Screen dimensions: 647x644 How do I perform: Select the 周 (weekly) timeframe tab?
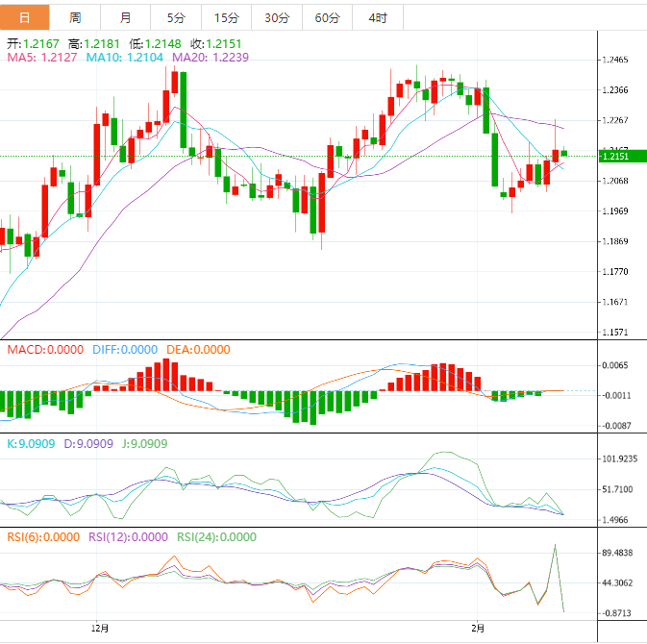[x=75, y=18]
